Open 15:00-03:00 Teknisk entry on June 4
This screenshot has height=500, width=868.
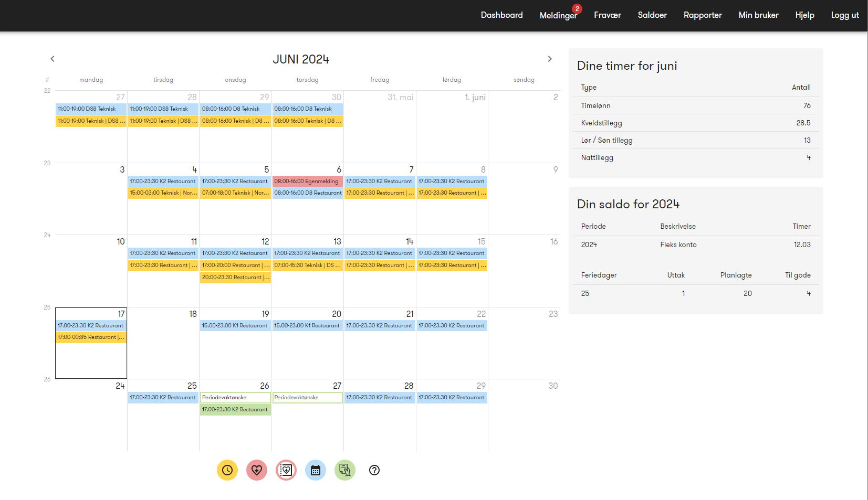(163, 193)
